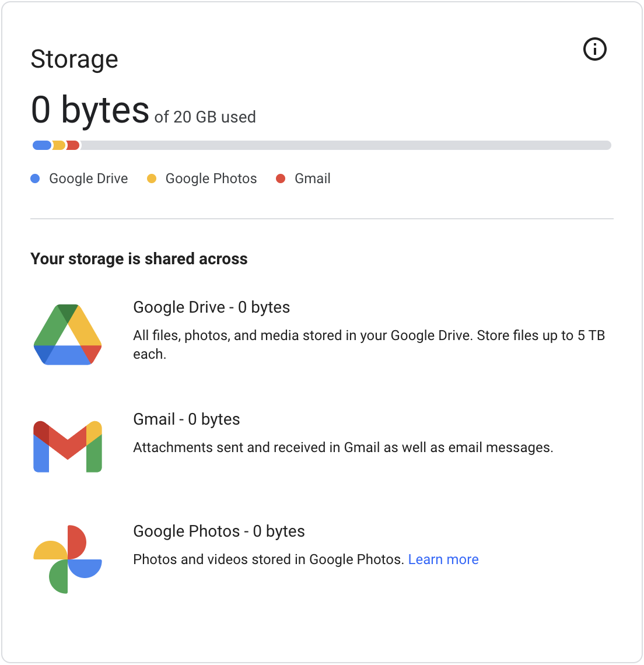Click the Gmail envelope logo
Image resolution: width=644 pixels, height=665 pixels.
click(x=68, y=446)
